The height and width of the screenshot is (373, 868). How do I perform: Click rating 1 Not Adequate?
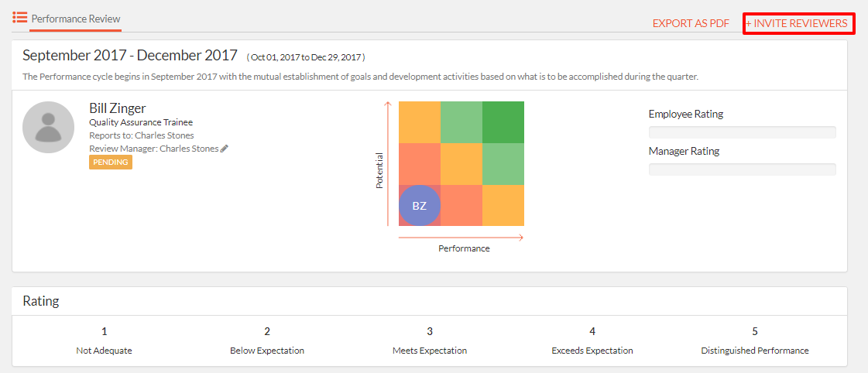(x=104, y=341)
